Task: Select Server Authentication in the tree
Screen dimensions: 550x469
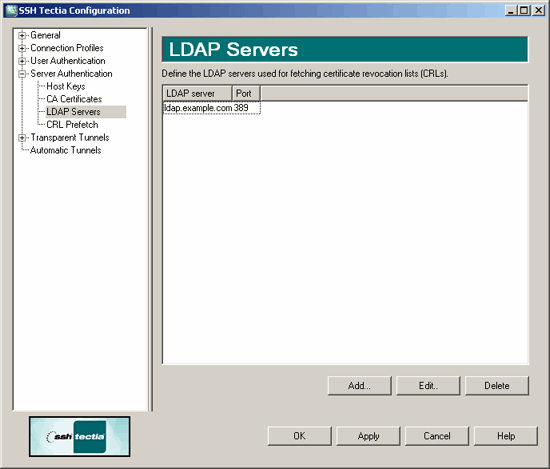Action: coord(71,73)
